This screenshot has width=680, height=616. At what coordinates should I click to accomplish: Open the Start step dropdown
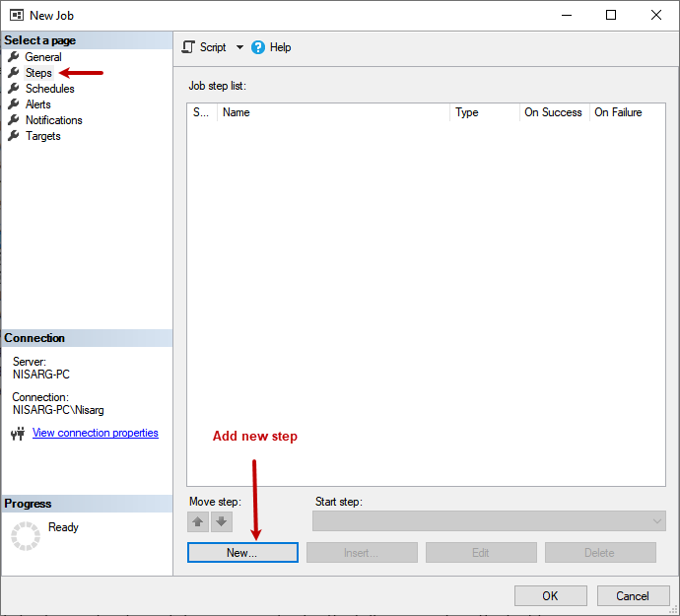click(x=489, y=521)
